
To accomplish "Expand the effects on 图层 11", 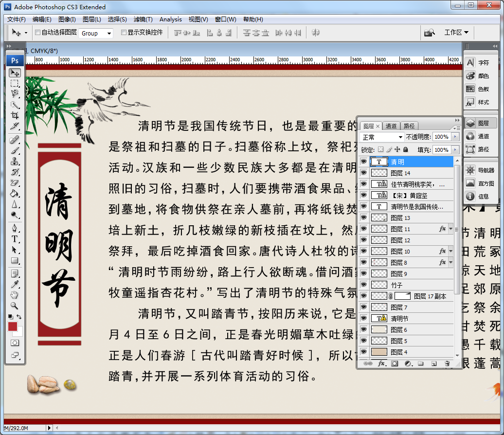I will (x=450, y=229).
